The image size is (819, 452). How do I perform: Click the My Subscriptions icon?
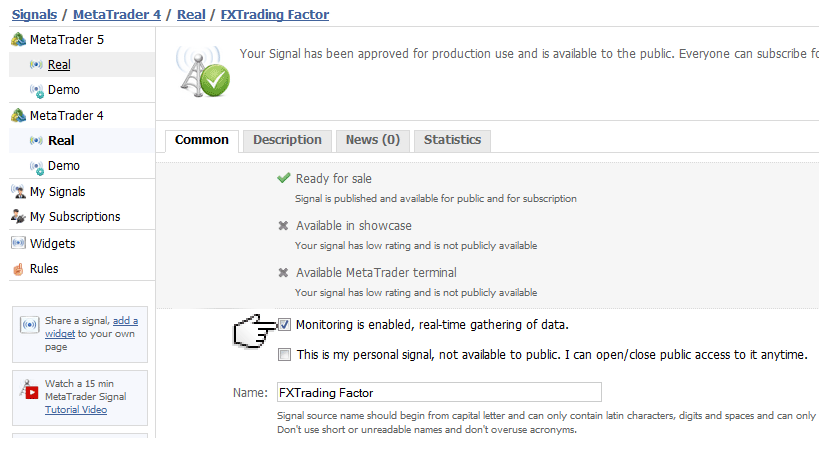click(x=18, y=217)
